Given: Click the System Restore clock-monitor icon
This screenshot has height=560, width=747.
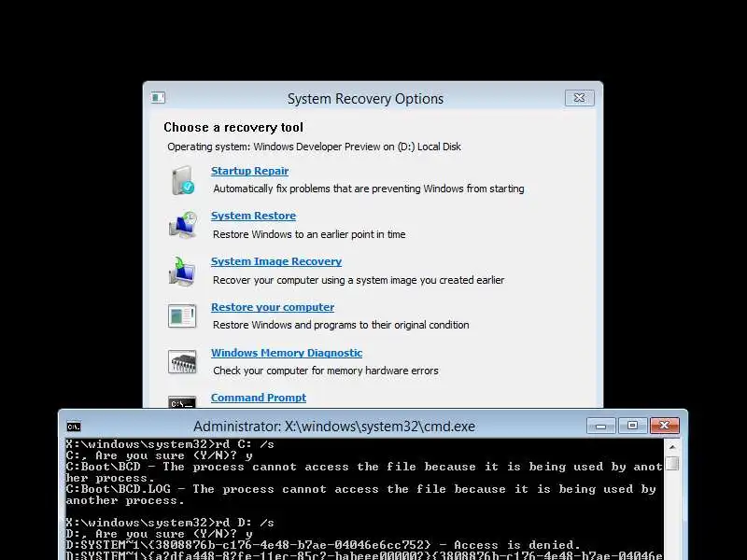Looking at the screenshot, I should click(x=182, y=225).
